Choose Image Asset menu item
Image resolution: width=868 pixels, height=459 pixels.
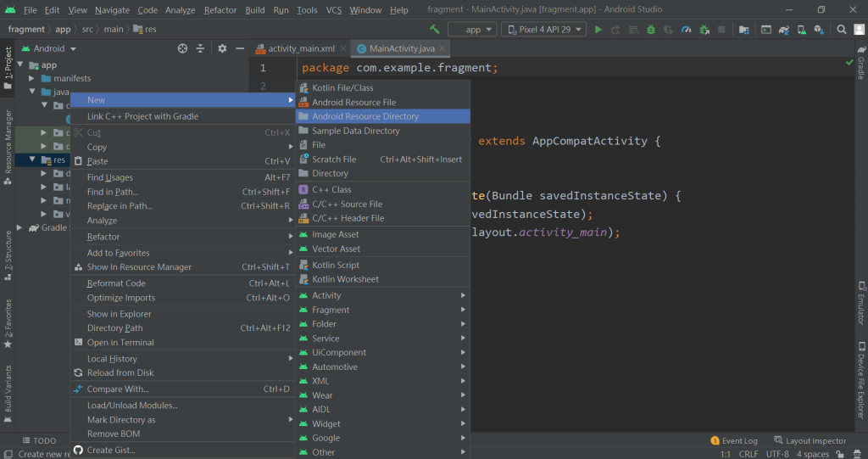click(383, 234)
